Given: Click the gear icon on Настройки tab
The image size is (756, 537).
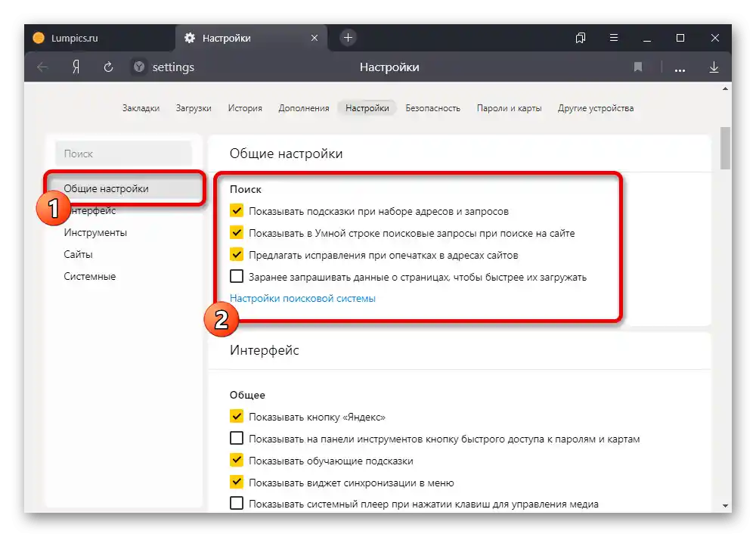Looking at the screenshot, I should click(190, 38).
